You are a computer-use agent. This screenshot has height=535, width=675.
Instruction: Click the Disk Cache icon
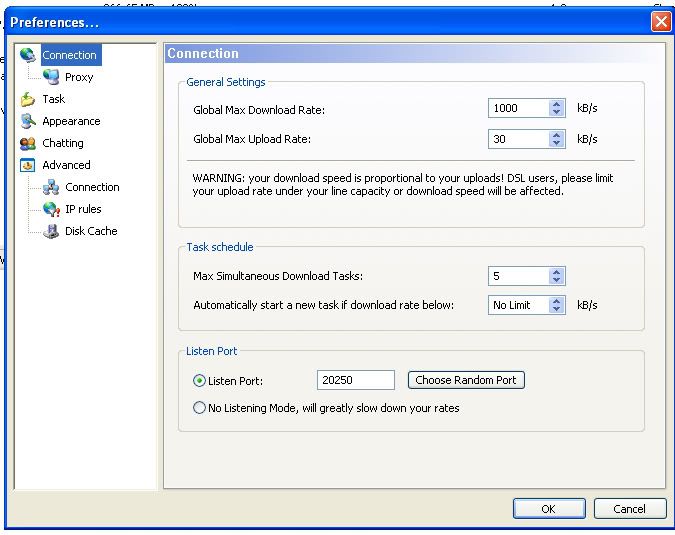[x=51, y=231]
